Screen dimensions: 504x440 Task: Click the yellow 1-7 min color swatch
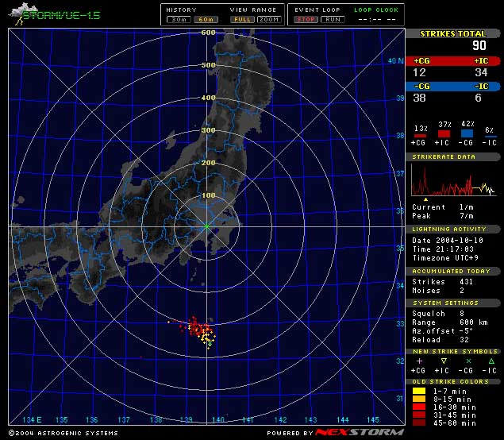point(420,391)
